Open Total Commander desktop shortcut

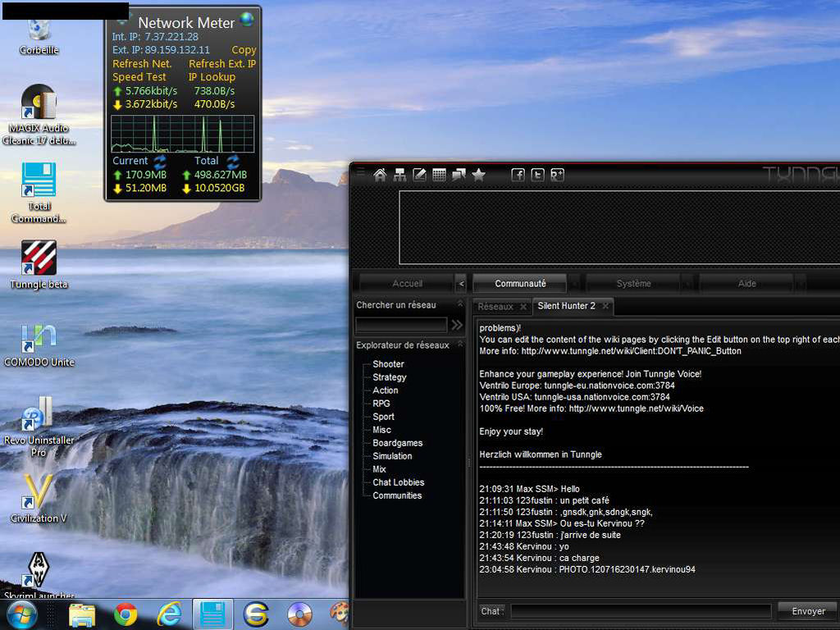click(39, 194)
